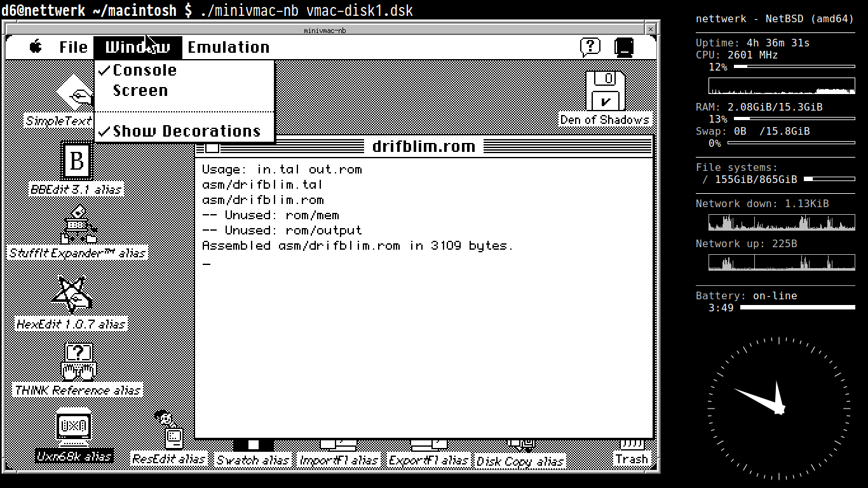The height and width of the screenshot is (488, 868).
Task: Select the Den of Shadows disk icon
Action: [x=606, y=91]
